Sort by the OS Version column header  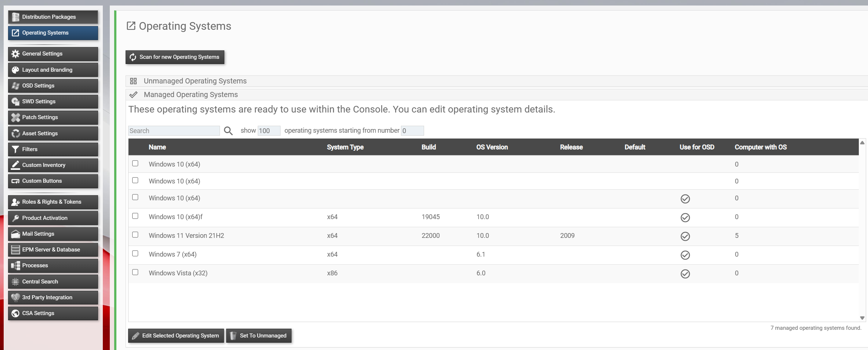coord(492,147)
